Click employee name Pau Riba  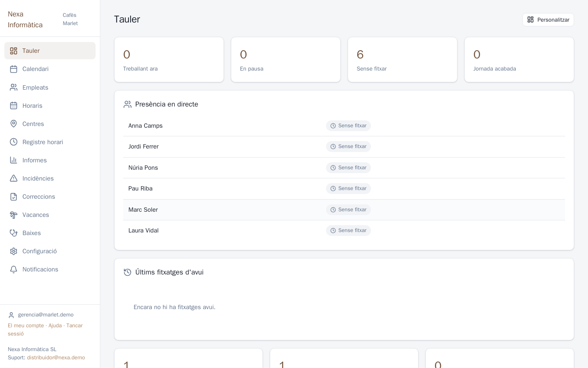coord(141,189)
